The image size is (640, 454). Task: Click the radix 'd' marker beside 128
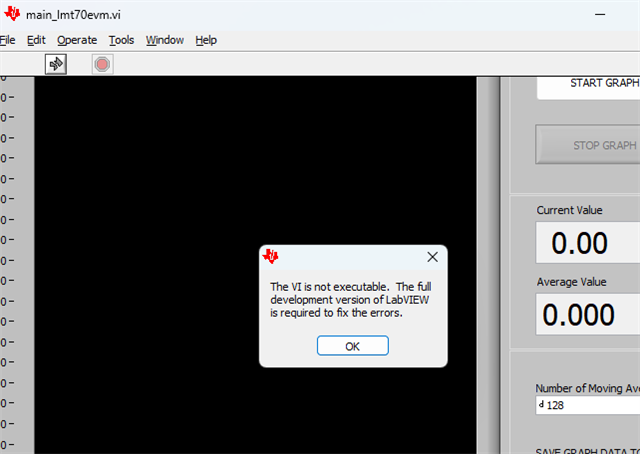541,405
